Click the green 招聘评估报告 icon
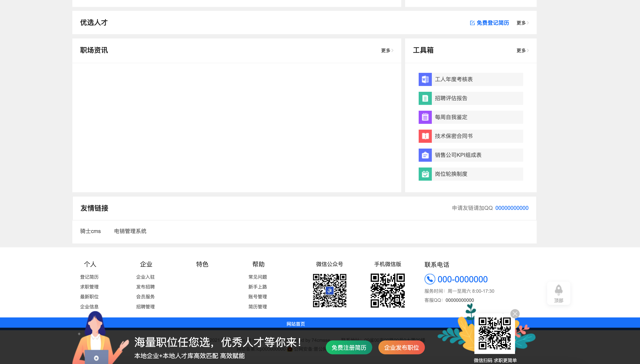Image resolution: width=640 pixels, height=364 pixels. 425,98
